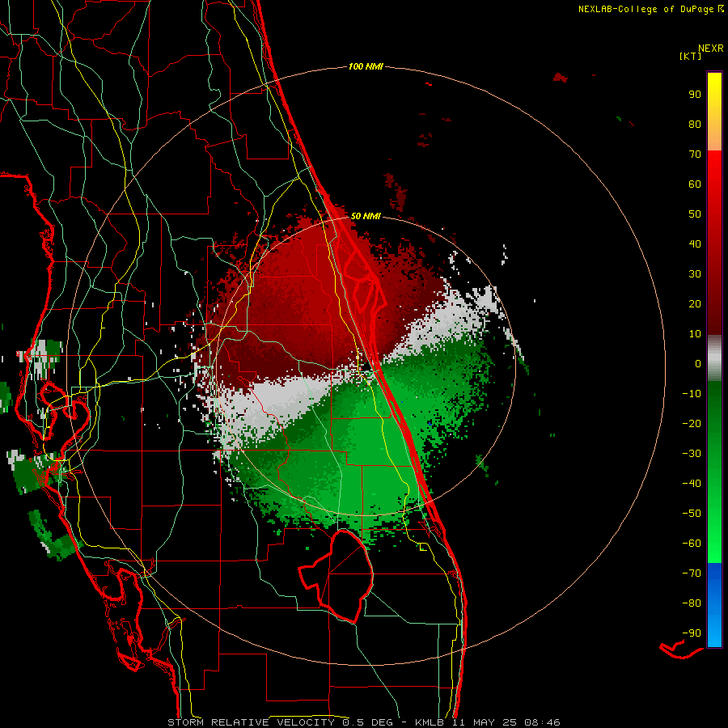The image size is (728, 728).
Task: Click the KT units label above colorbar
Action: pos(690,56)
